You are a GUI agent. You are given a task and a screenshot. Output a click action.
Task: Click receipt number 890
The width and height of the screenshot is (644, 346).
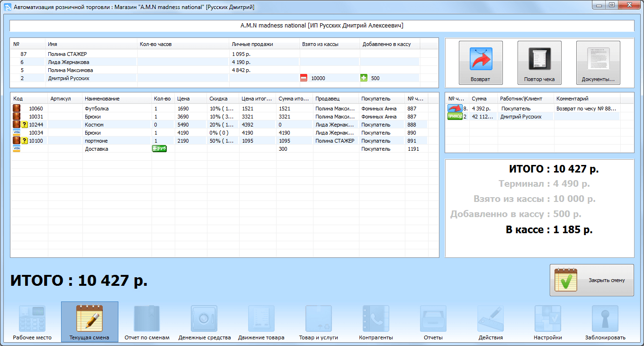(x=412, y=133)
